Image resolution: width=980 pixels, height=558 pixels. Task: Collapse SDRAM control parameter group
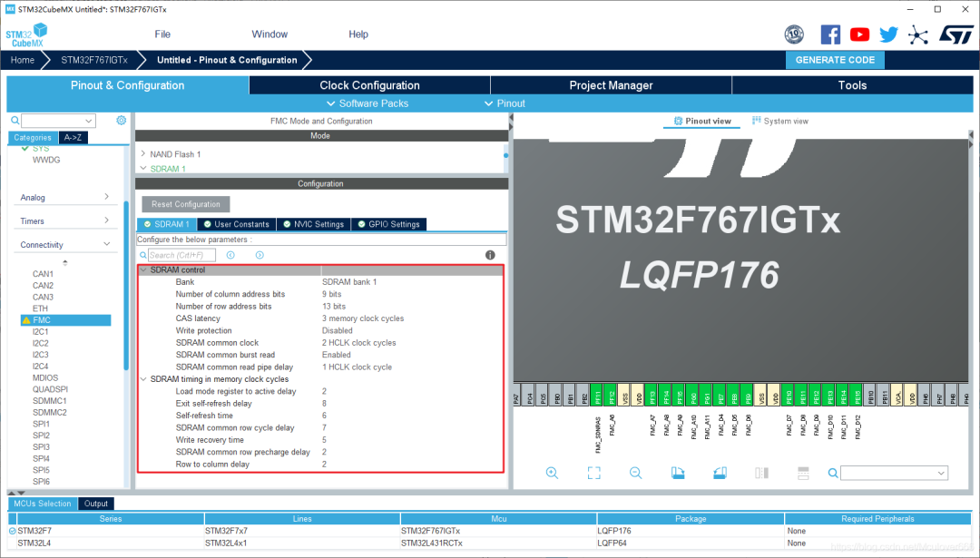pyautogui.click(x=143, y=270)
